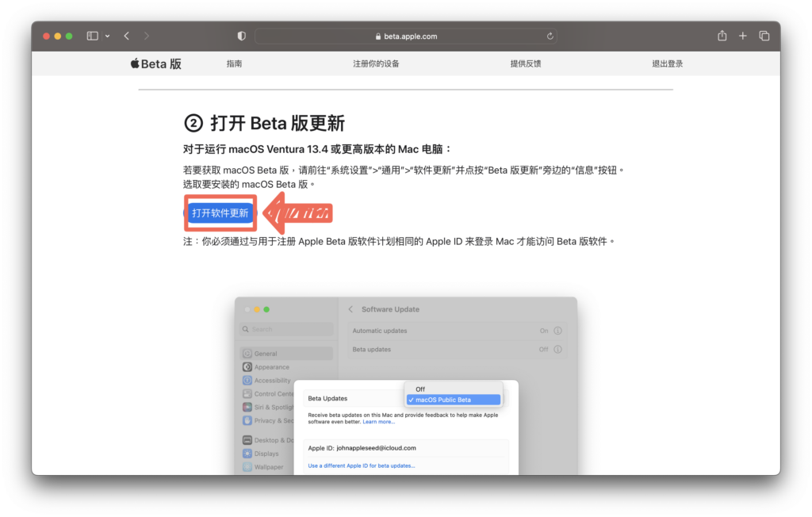Open the Apple Beta 版 logo link
The height and width of the screenshot is (517, 812).
pyautogui.click(x=156, y=63)
